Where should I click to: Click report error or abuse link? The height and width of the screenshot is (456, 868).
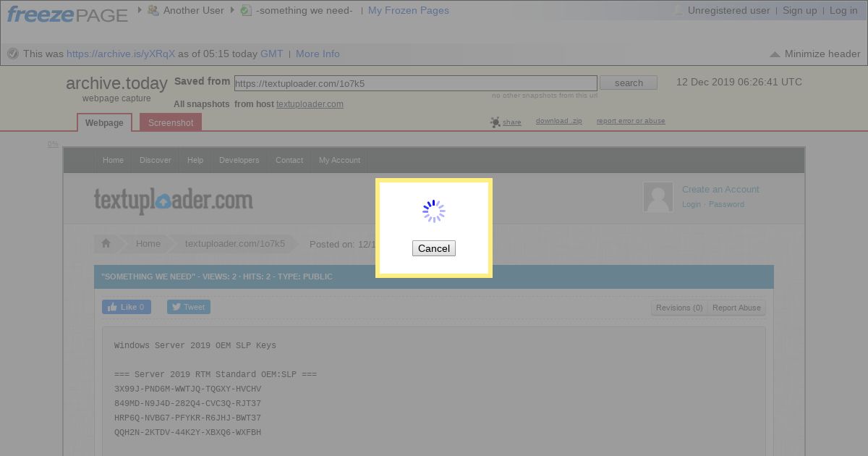tap(631, 121)
